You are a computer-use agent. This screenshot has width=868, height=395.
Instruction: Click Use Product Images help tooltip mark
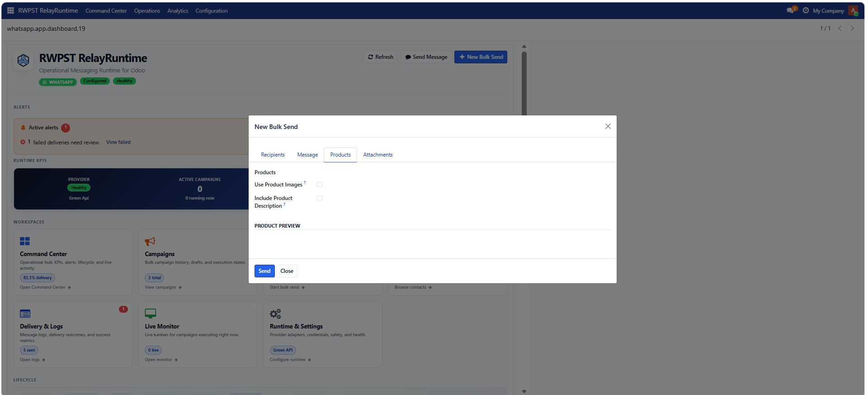pyautogui.click(x=305, y=182)
